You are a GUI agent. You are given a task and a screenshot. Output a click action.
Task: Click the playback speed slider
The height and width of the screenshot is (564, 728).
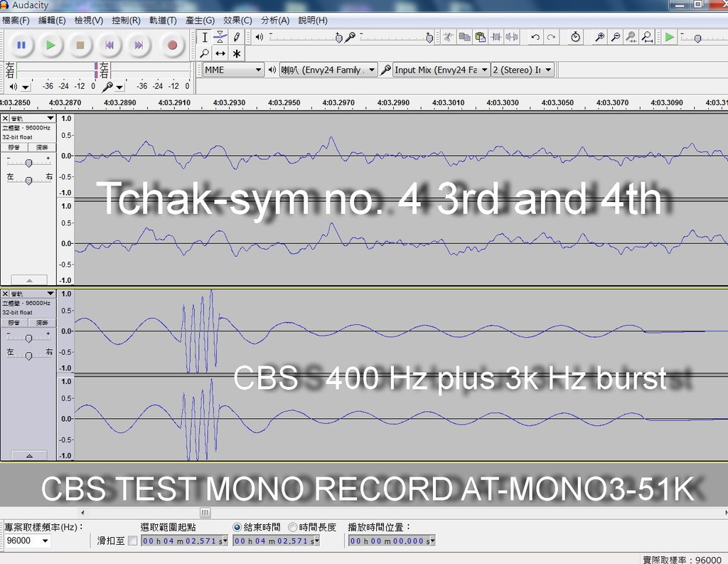pyautogui.click(x=697, y=38)
